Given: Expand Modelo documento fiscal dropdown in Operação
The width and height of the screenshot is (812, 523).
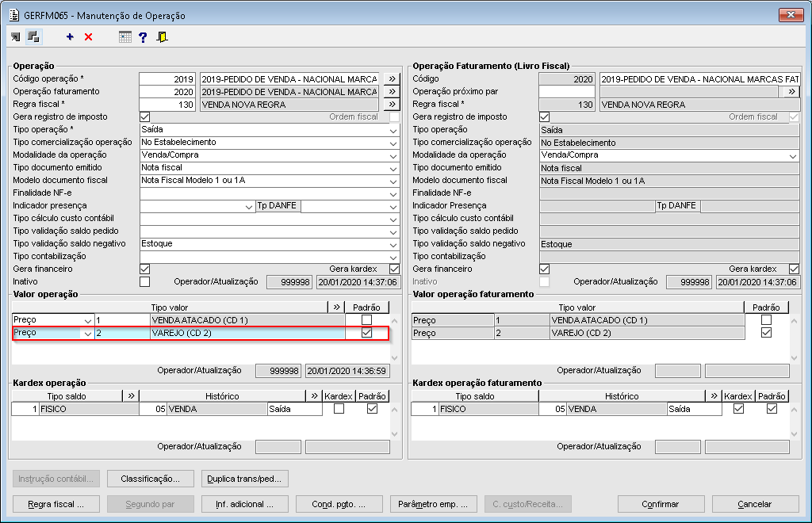Looking at the screenshot, I should [393, 181].
